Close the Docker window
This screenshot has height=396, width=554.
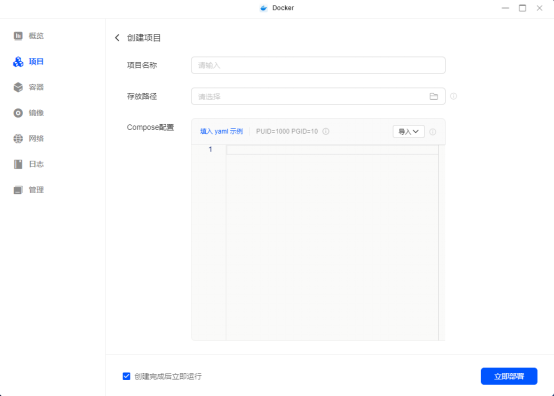click(539, 8)
